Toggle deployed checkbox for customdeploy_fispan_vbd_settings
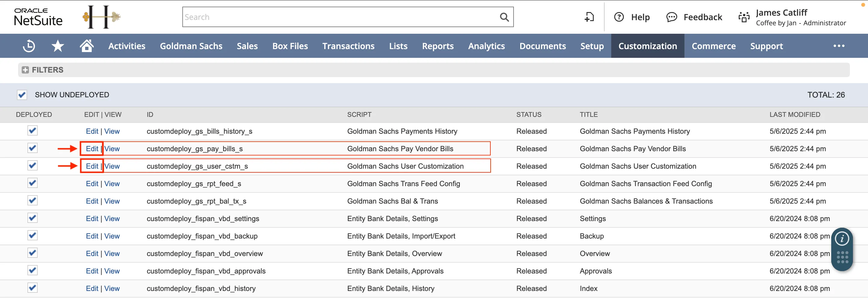The width and height of the screenshot is (868, 300). point(32,218)
